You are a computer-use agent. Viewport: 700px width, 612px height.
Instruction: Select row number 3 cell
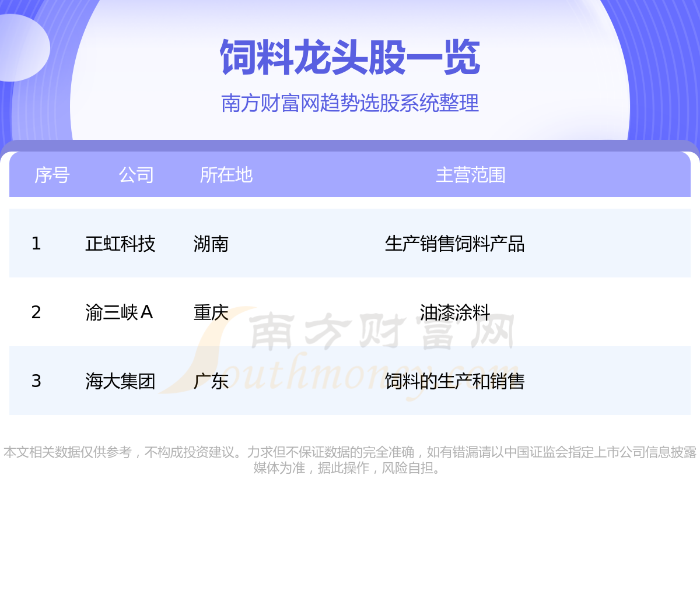pos(36,381)
